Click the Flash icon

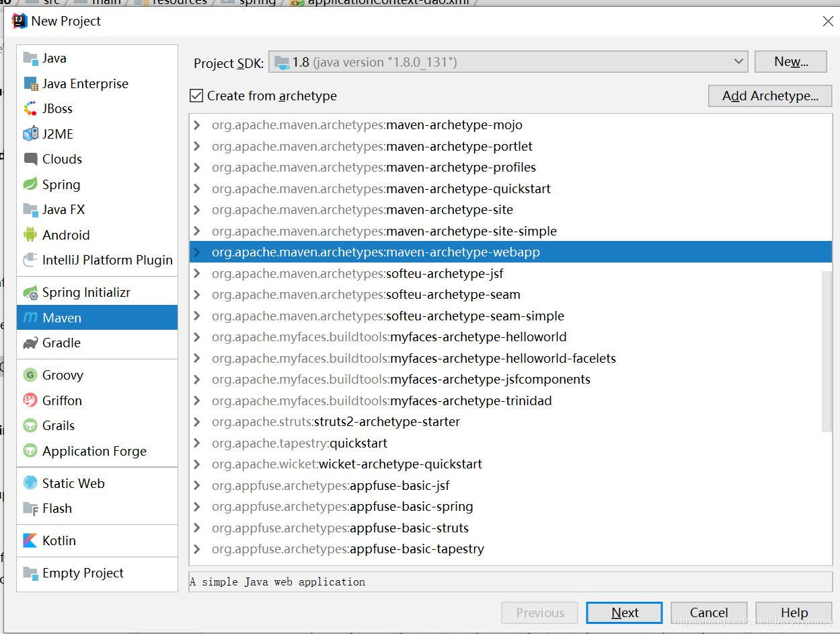click(x=30, y=508)
